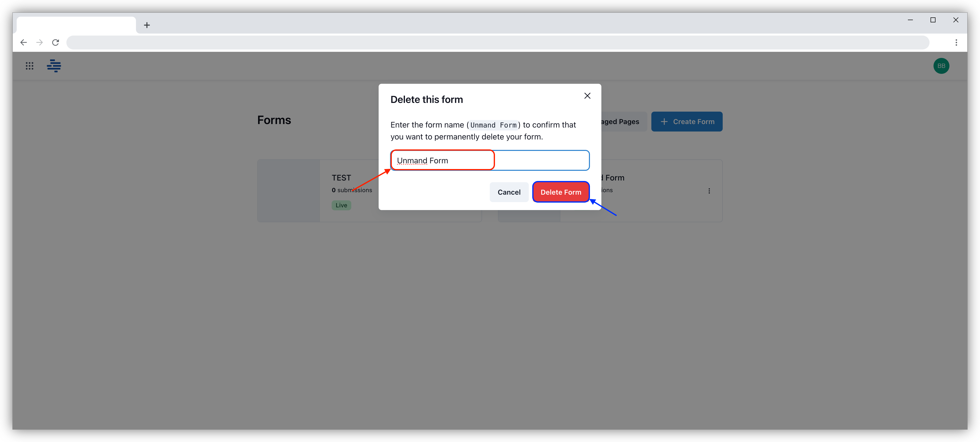Click the Formsort logo icon
This screenshot has height=442, width=980.
54,66
